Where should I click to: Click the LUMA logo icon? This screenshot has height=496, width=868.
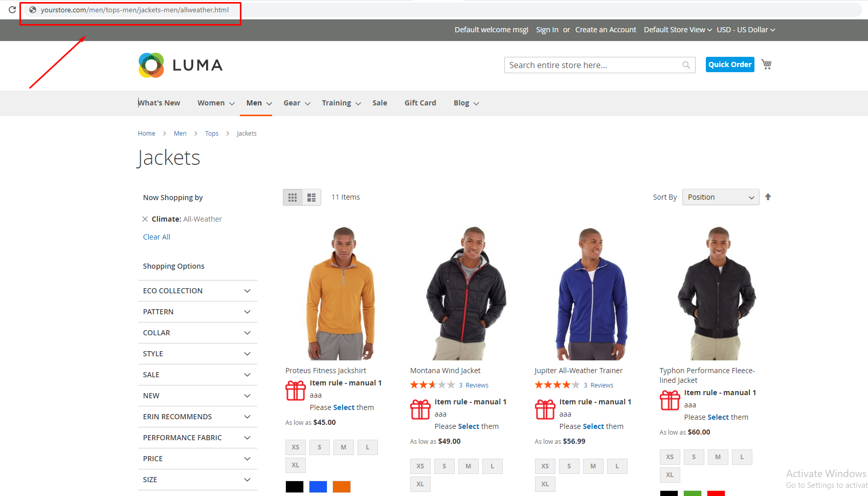[151, 65]
